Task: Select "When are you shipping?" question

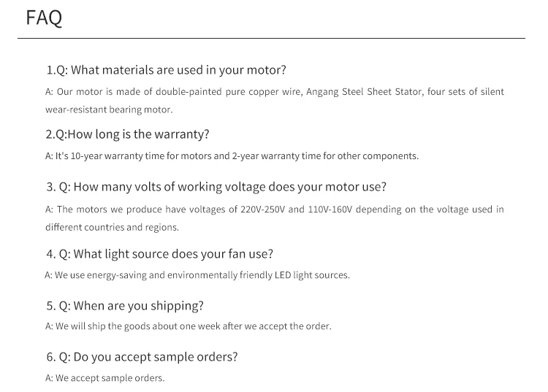Action: 125,305
